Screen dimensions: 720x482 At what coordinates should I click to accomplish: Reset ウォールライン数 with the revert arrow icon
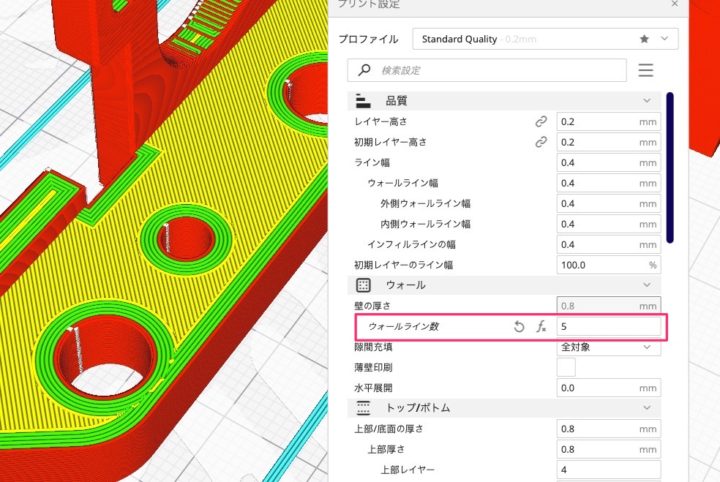[x=519, y=327]
